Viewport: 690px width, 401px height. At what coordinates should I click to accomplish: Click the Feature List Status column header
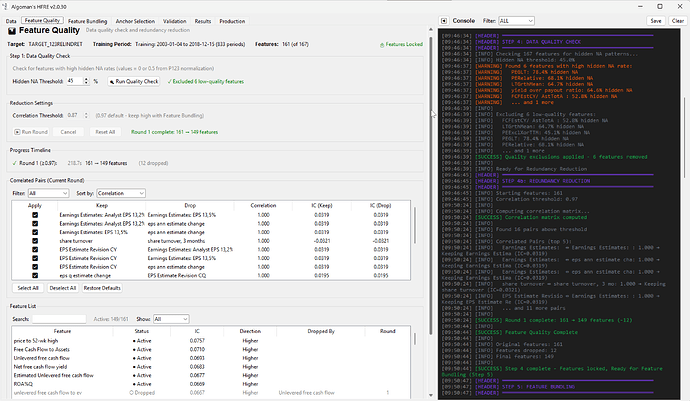coord(142,331)
